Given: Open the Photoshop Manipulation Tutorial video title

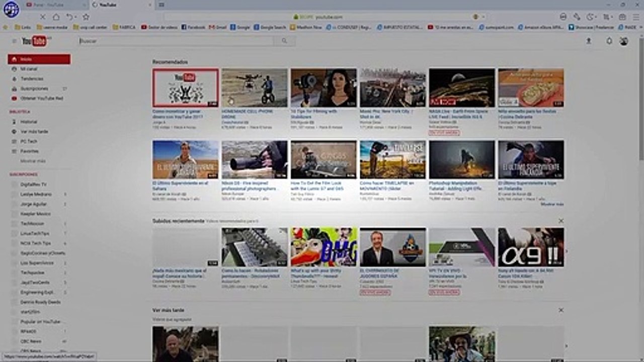Looking at the screenshot, I should point(455,186).
